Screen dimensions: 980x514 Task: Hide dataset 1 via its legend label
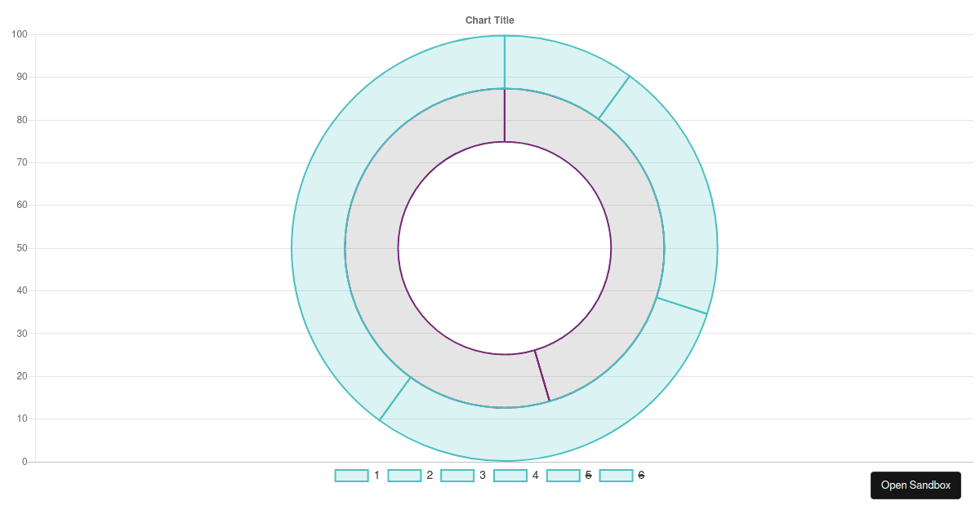click(376, 476)
